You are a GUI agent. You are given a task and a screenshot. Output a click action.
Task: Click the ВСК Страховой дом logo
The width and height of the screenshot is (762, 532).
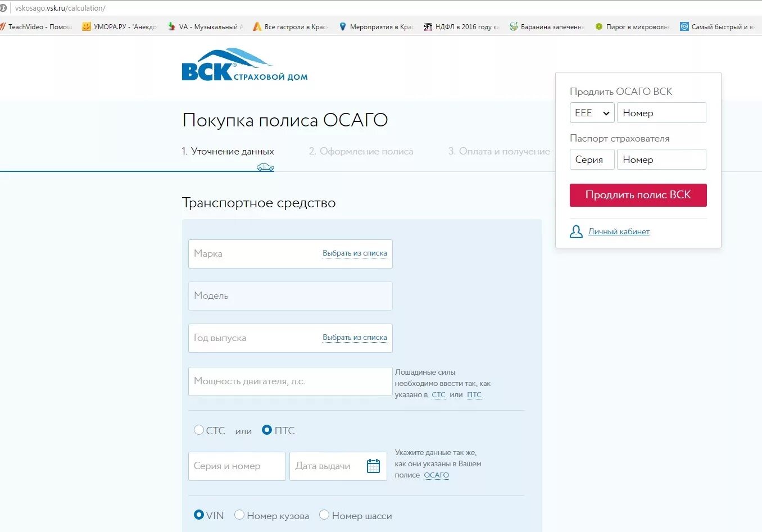[244, 65]
